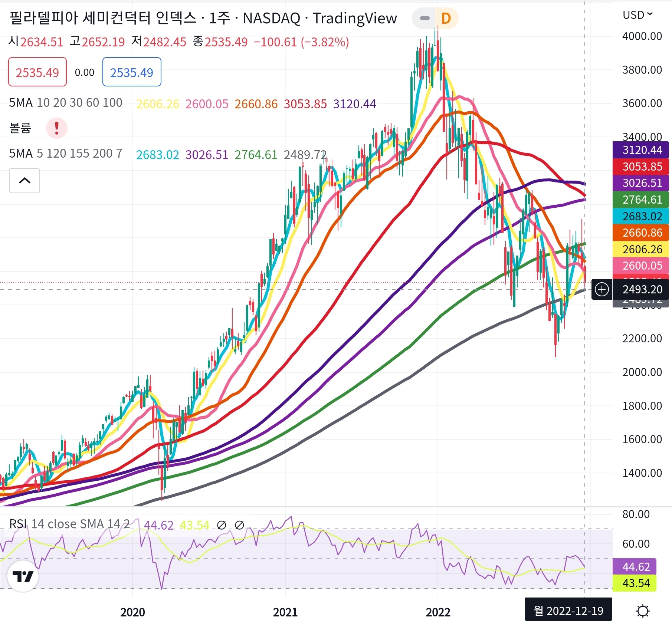Select the RSI 14 close SMA 14 2 legend

tap(69, 524)
